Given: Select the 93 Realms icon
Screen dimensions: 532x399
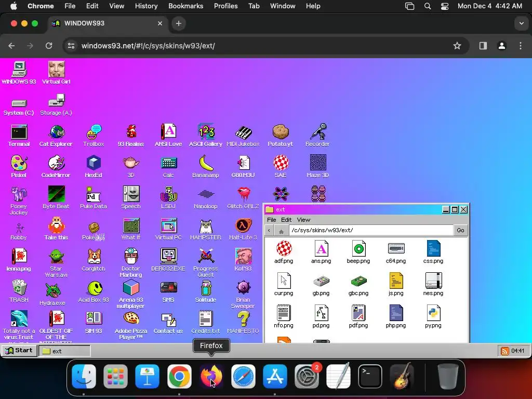Looking at the screenshot, I should pyautogui.click(x=131, y=136).
